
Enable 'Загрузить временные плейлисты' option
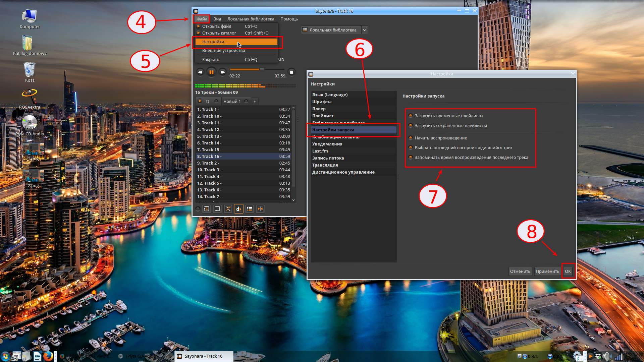point(411,116)
